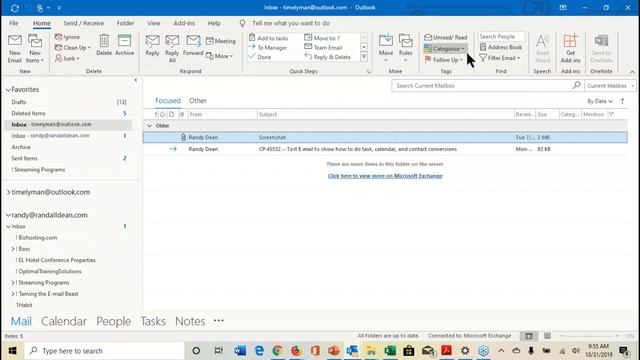
Task: Delete the selected message
Action: [104, 45]
